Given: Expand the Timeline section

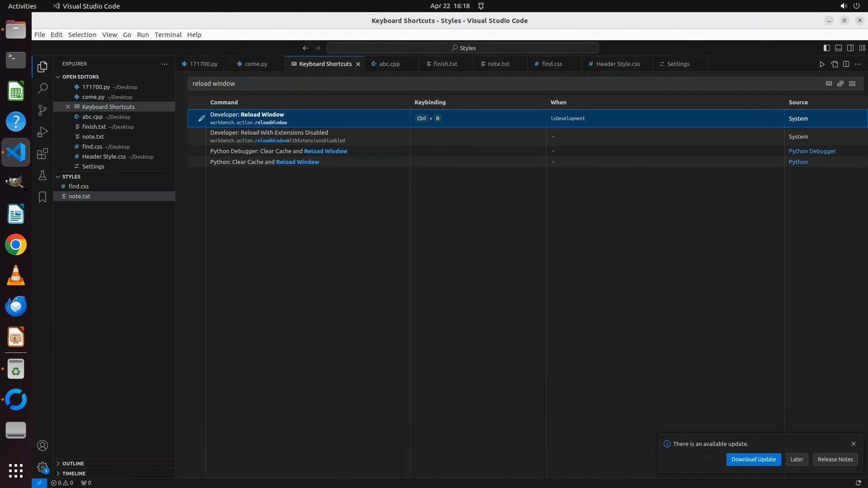Looking at the screenshot, I should [x=74, y=474].
